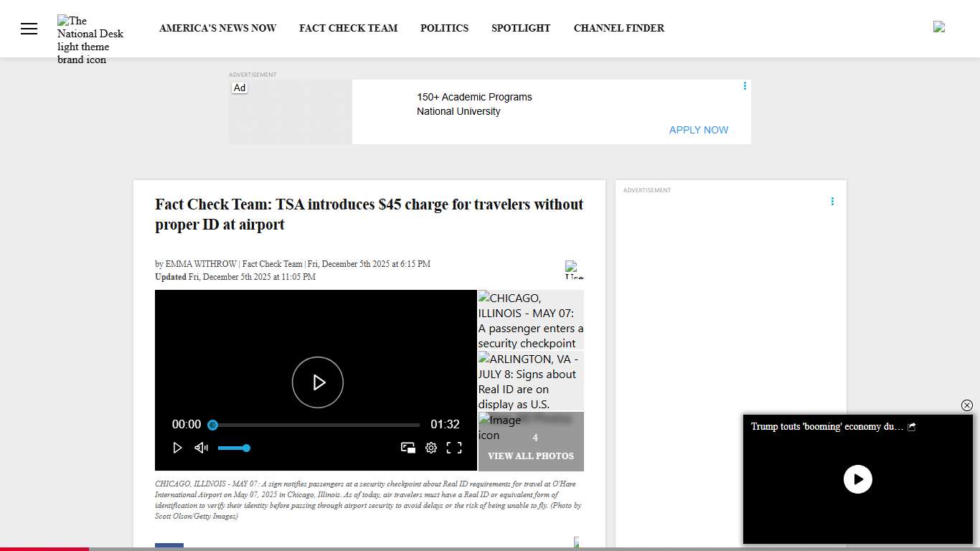Play the floating 'Trump touts booming economy' video
The width and height of the screenshot is (980, 551).
pos(858,479)
